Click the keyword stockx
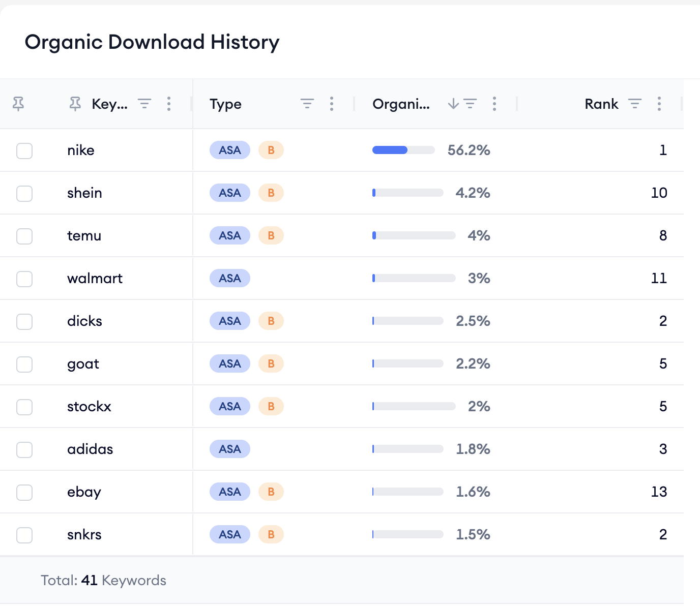 coord(89,406)
